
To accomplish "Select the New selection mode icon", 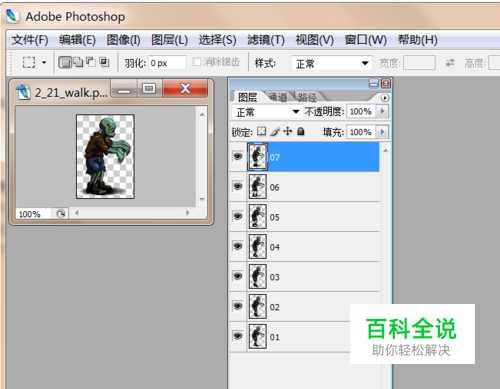I will pos(65,62).
